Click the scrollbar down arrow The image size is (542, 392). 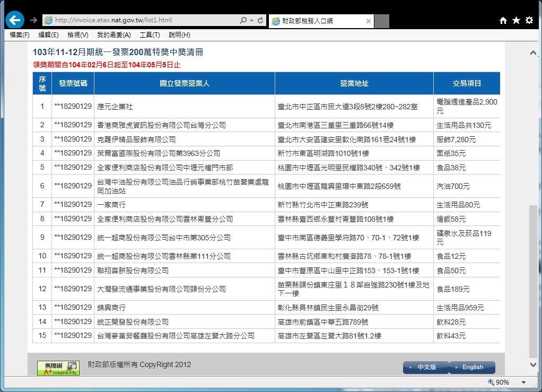click(x=533, y=364)
